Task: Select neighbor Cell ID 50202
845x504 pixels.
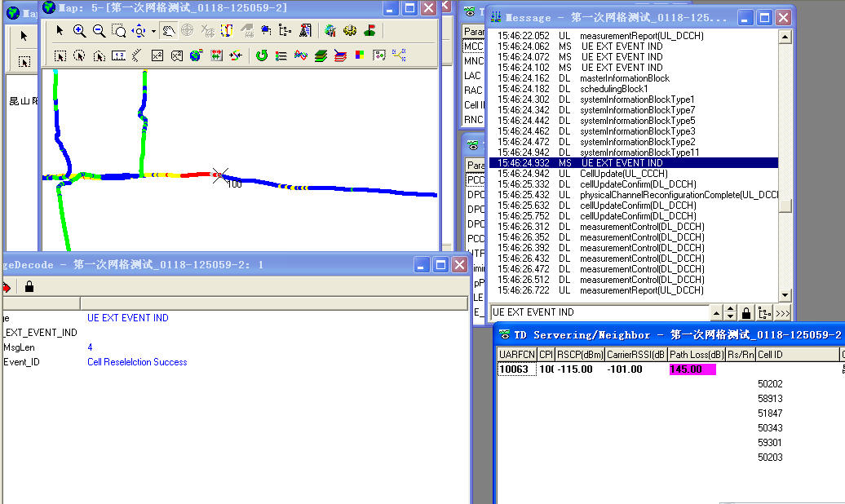Action: (770, 384)
